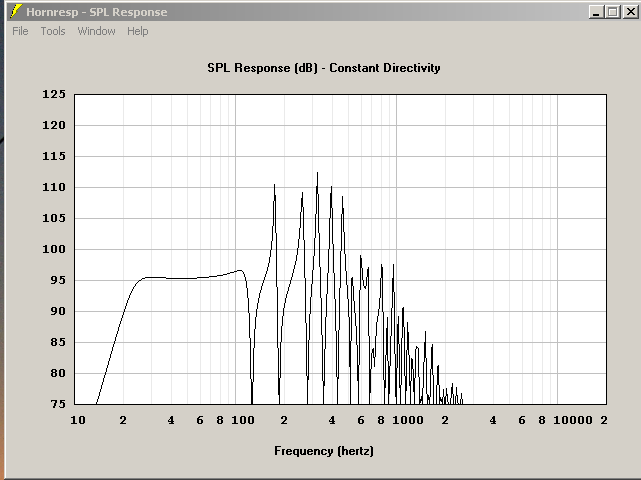Screen dimensions: 641x480
Task: Click the 10 Hz x-axis label
Action: [78, 420]
